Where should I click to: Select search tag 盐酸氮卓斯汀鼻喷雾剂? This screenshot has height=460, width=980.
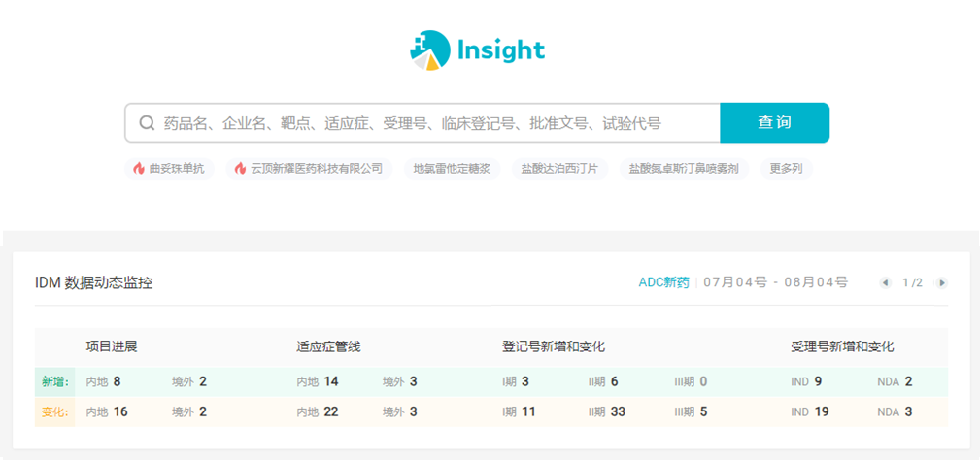pos(685,169)
